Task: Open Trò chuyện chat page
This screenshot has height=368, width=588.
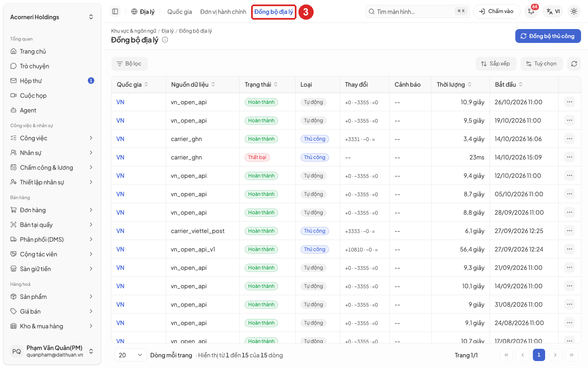Action: coord(52,66)
